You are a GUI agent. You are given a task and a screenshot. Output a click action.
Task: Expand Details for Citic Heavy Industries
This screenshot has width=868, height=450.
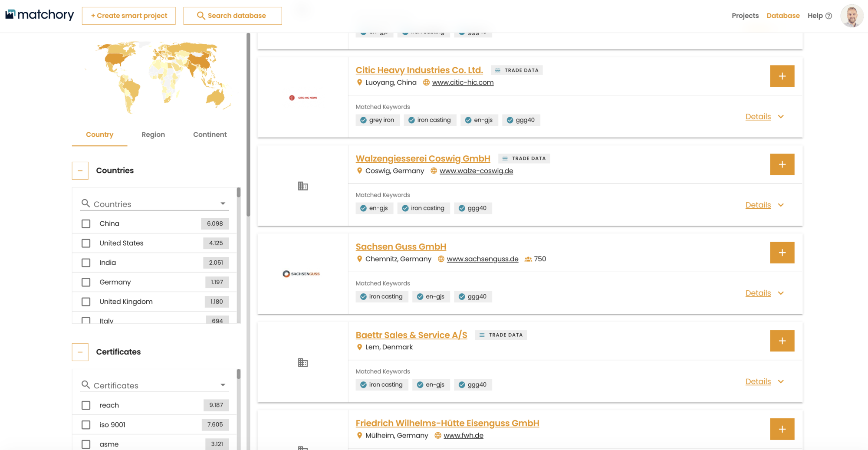[x=764, y=117]
